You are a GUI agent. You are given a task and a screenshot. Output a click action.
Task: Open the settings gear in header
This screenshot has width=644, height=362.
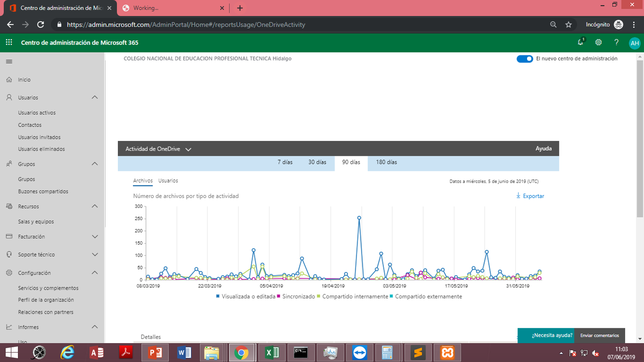point(599,43)
